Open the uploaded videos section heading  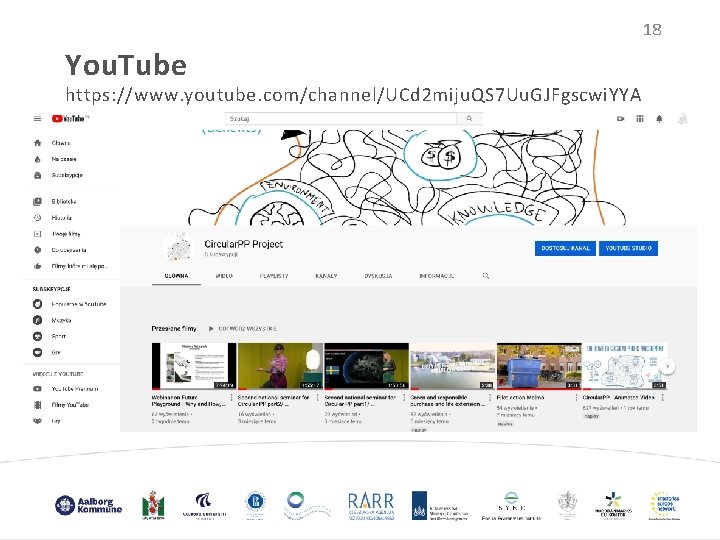tap(174, 328)
